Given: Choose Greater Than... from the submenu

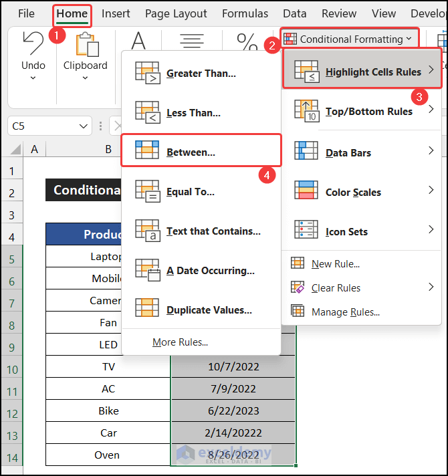Looking at the screenshot, I should pos(201,73).
